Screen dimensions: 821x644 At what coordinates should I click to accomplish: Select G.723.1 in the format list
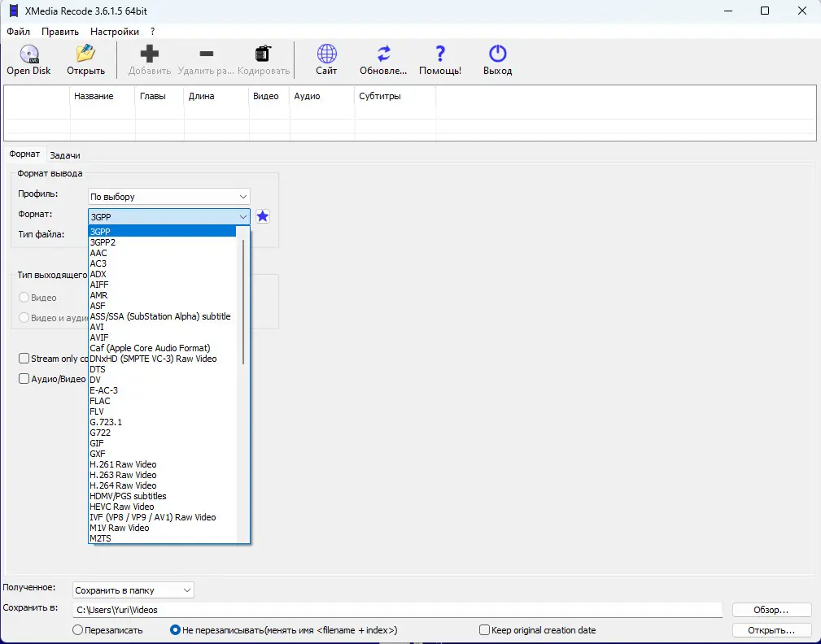162,422
